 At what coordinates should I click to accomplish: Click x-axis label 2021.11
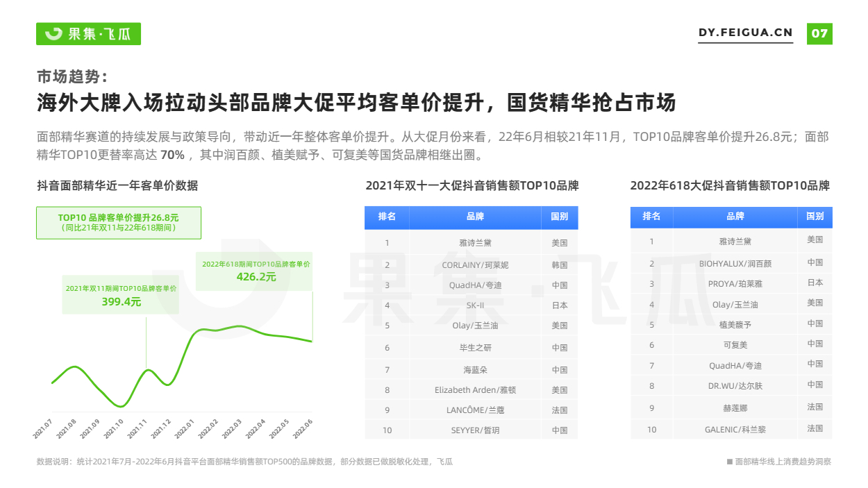pyautogui.click(x=136, y=429)
